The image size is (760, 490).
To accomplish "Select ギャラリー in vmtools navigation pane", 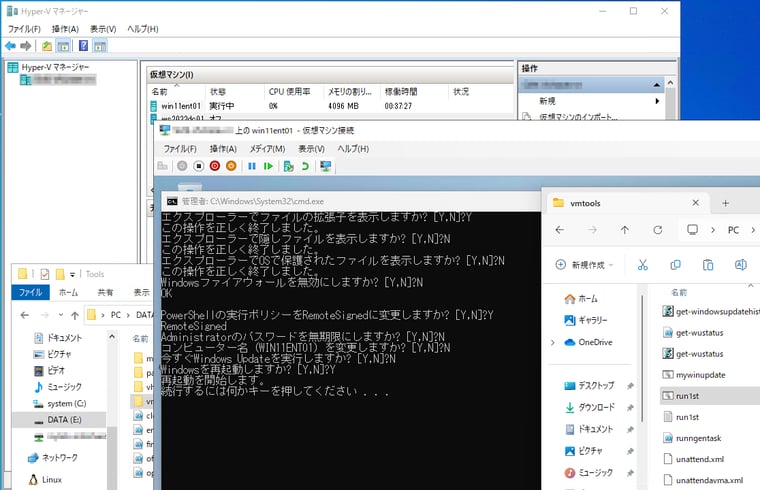I will click(x=586, y=320).
